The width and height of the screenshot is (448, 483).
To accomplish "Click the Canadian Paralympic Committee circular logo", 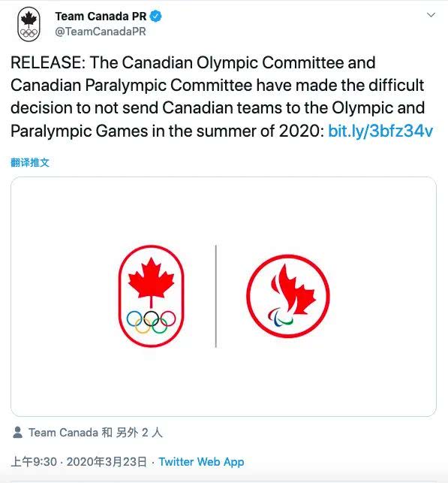I will (x=288, y=296).
